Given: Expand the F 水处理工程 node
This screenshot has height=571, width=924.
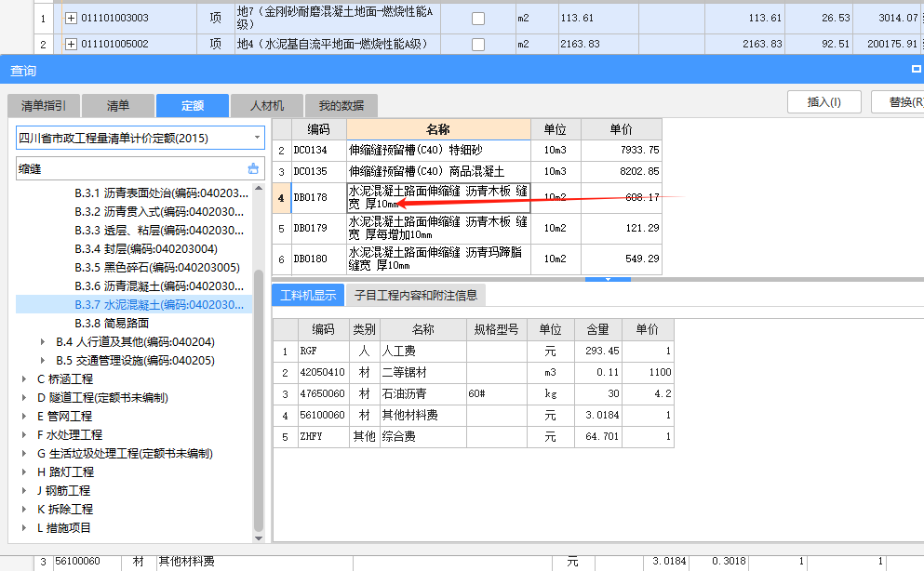Looking at the screenshot, I should 23,434.
